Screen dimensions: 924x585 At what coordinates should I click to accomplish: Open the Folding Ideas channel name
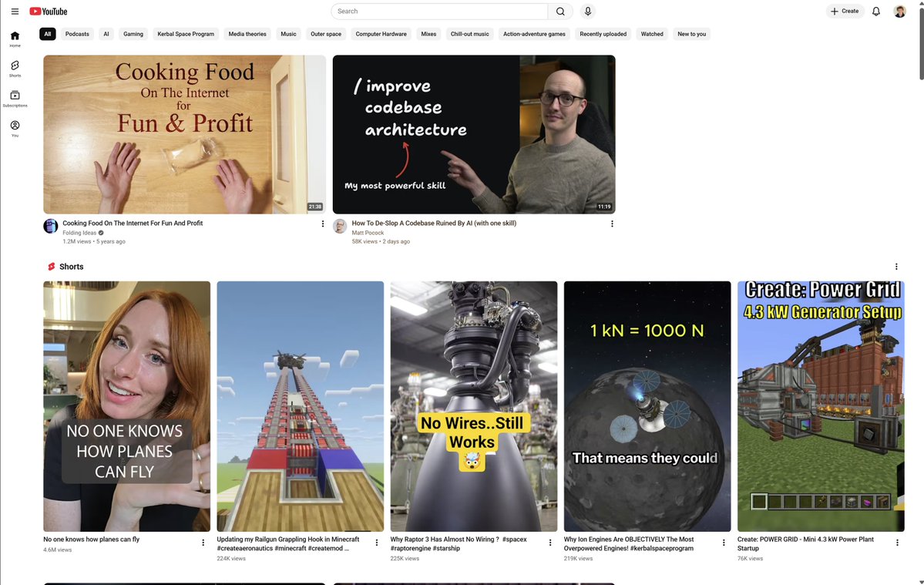click(79, 233)
